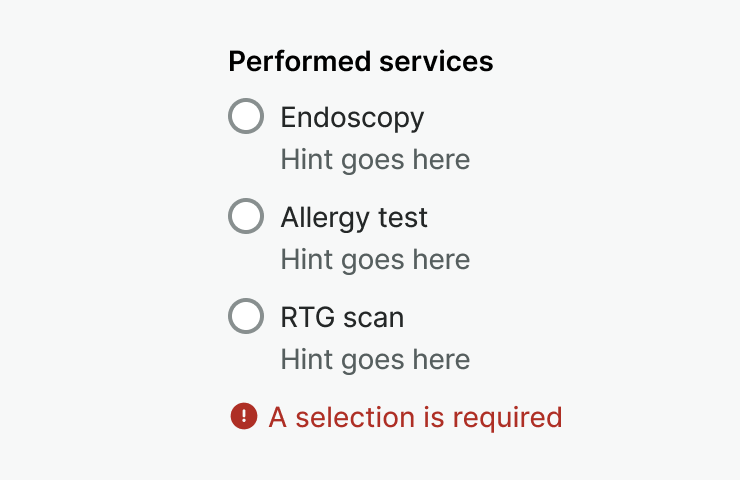Click the "Performed services" heading
The image size is (740, 480).
[360, 62]
